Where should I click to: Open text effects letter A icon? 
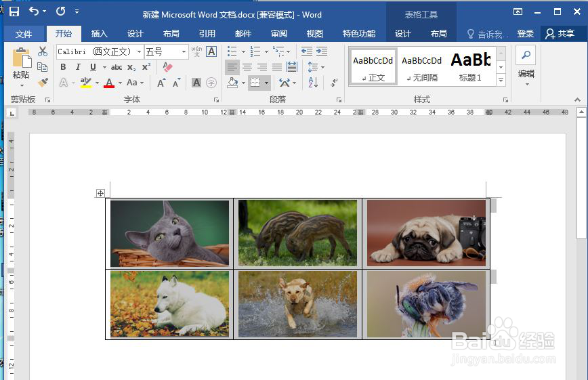(x=64, y=83)
